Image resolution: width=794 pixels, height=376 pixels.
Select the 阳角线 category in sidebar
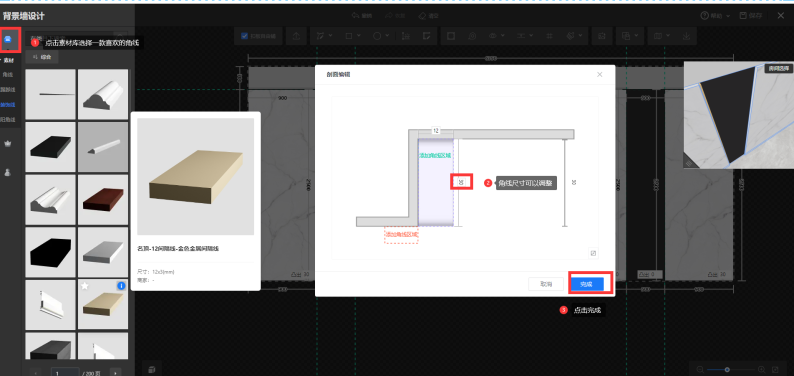point(8,120)
